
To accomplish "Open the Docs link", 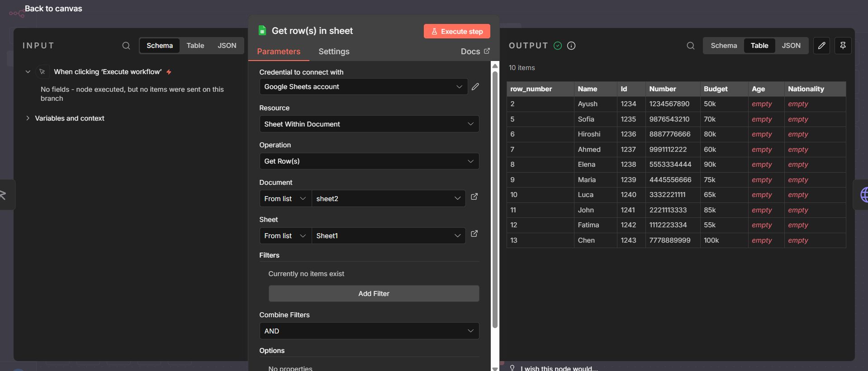I will pos(475,52).
